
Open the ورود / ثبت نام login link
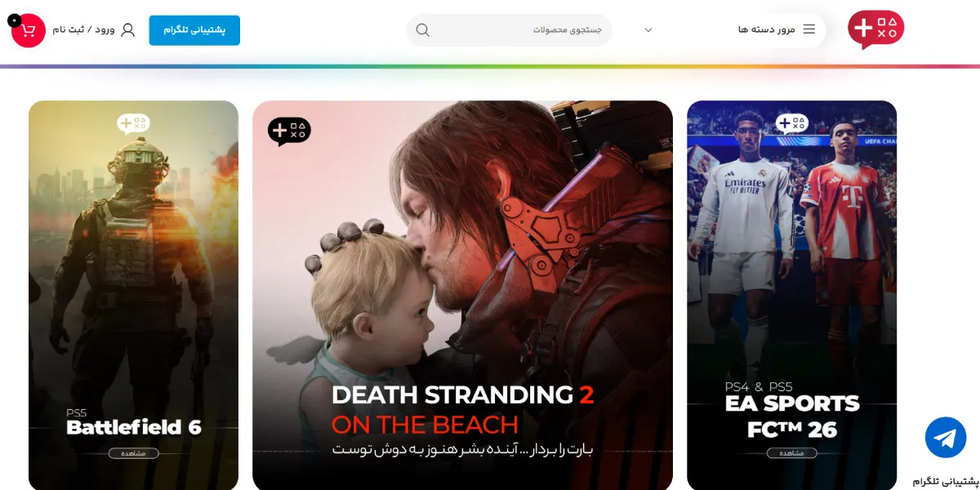click(84, 30)
